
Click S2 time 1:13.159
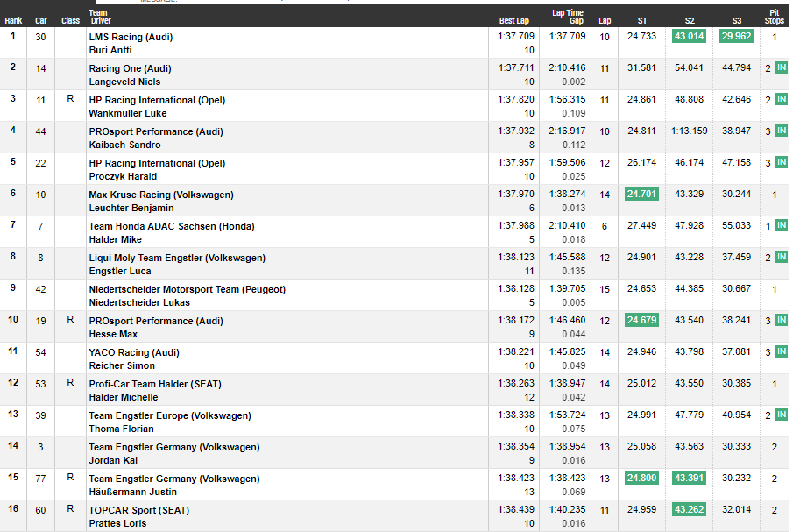point(690,131)
